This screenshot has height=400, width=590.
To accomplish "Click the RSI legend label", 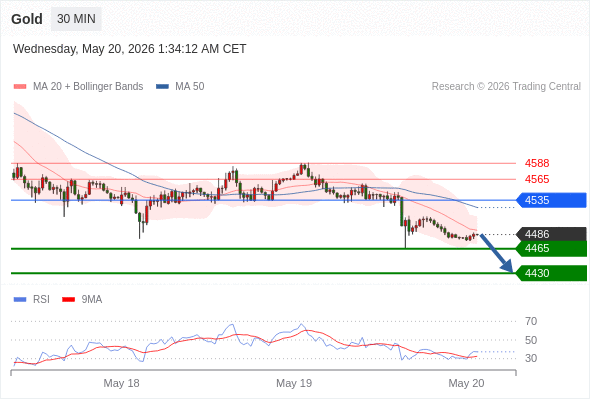I will tap(41, 300).
